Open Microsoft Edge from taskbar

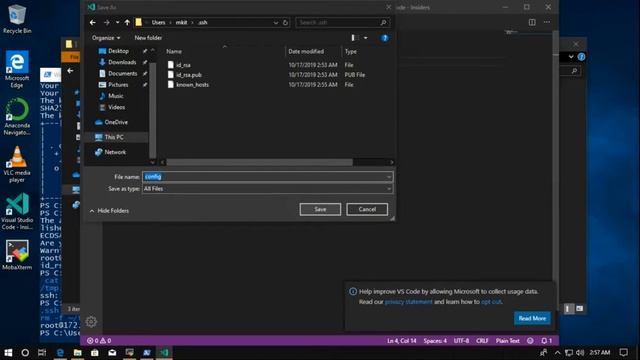click(60, 353)
